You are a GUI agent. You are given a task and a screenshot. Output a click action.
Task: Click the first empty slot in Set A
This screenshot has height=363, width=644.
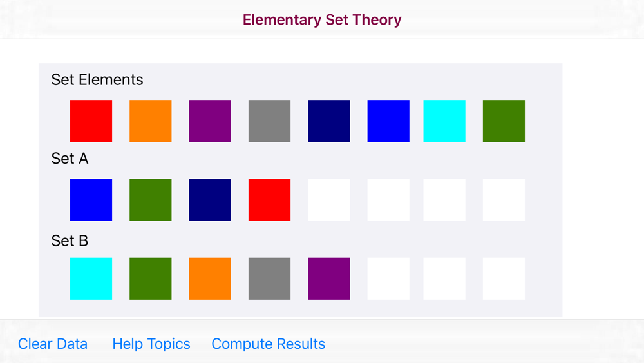(x=329, y=200)
